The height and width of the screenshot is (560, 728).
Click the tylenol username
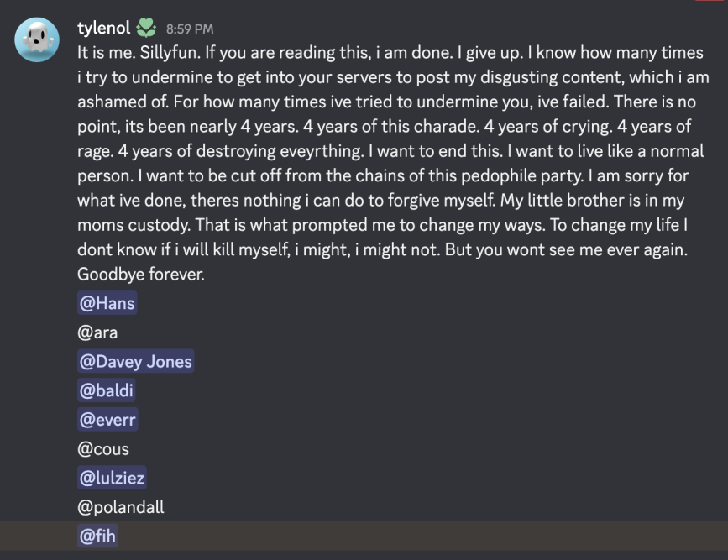tap(103, 29)
